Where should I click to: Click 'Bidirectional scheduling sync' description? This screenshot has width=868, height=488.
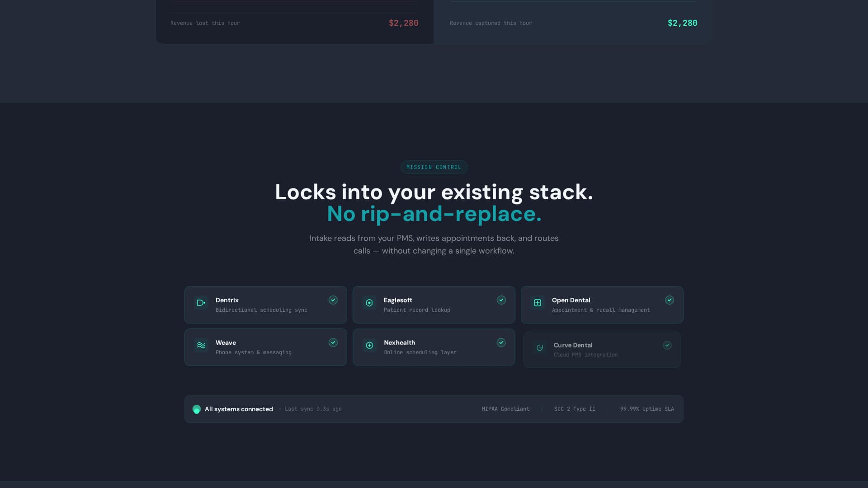tap(261, 310)
